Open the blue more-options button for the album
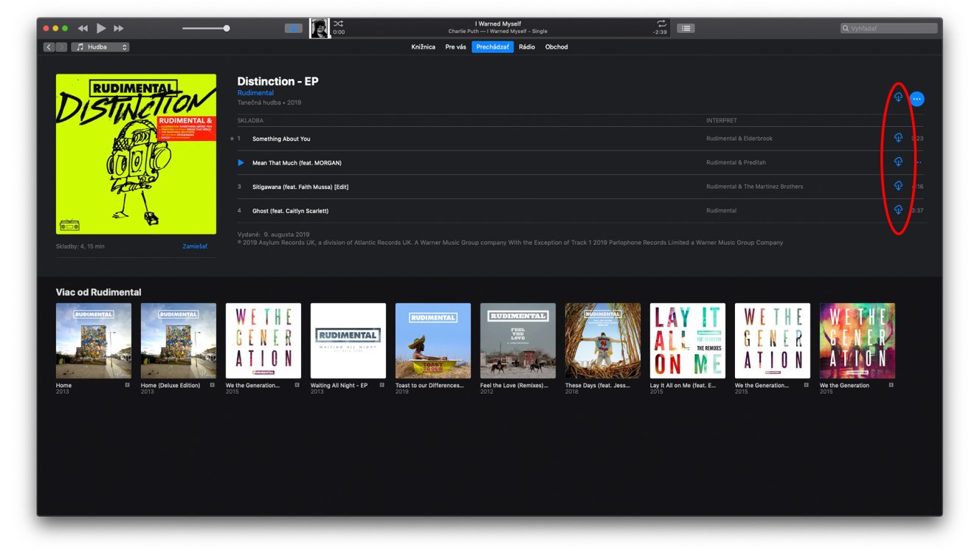This screenshot has width=980, height=551. point(917,98)
